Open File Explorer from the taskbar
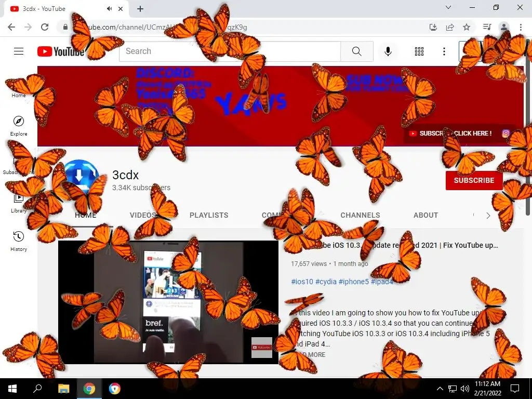Viewport: 532px width, 399px height. 63,389
